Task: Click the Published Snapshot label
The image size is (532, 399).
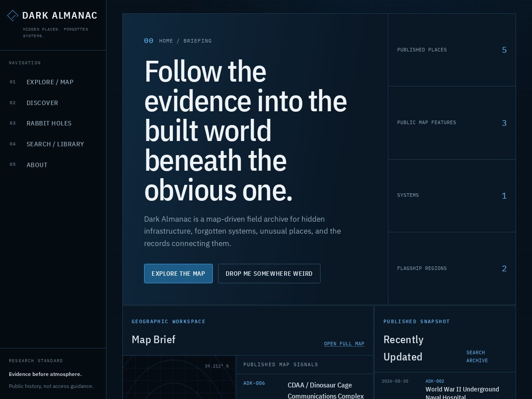Action: click(x=417, y=321)
